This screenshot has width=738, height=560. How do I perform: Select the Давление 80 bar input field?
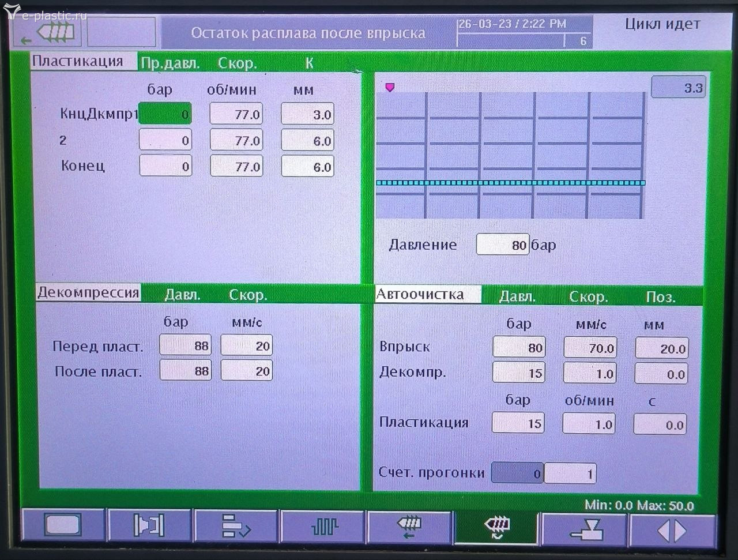tap(502, 245)
